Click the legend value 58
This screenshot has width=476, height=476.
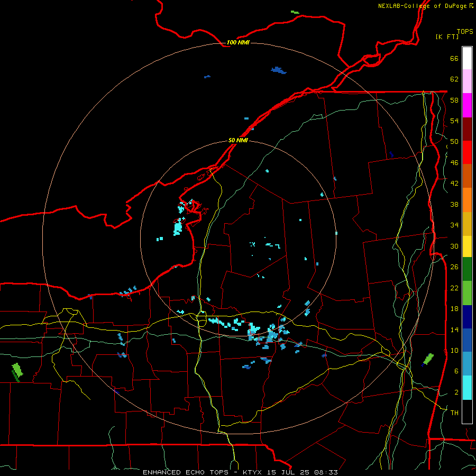pyautogui.click(x=454, y=100)
